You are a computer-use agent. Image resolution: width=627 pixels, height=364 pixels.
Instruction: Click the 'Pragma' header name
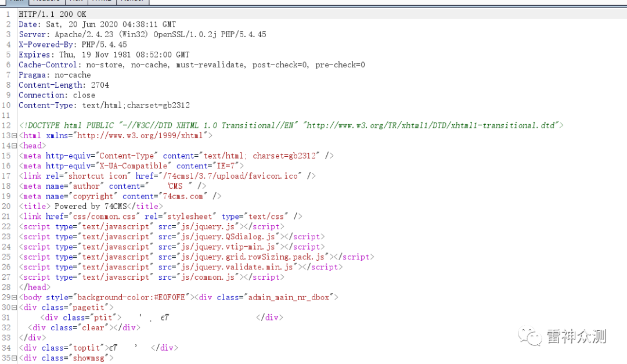[32, 75]
